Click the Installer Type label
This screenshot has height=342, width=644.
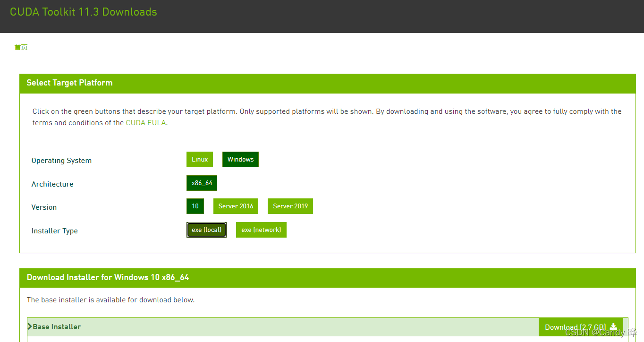55,231
